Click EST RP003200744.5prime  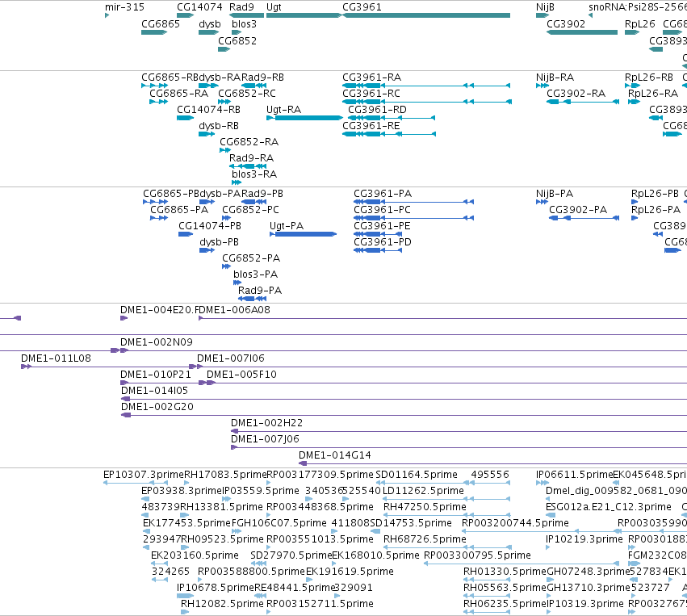pos(515,523)
